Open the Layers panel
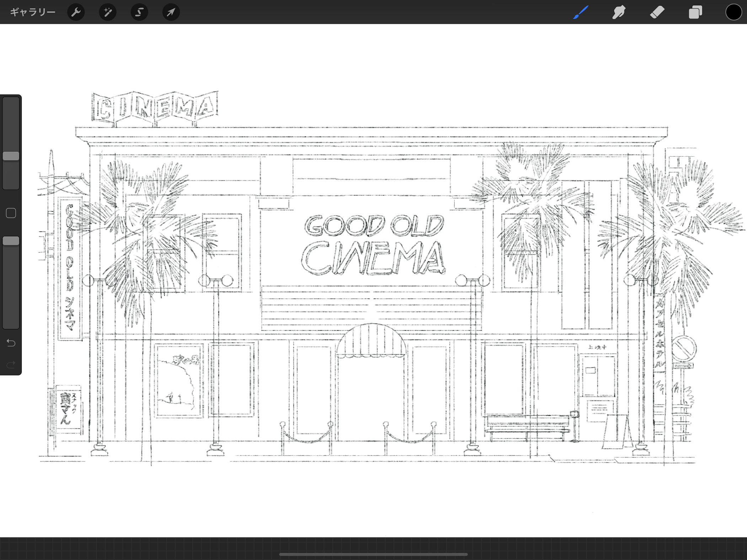Screen dimensions: 747x560 [x=695, y=12]
